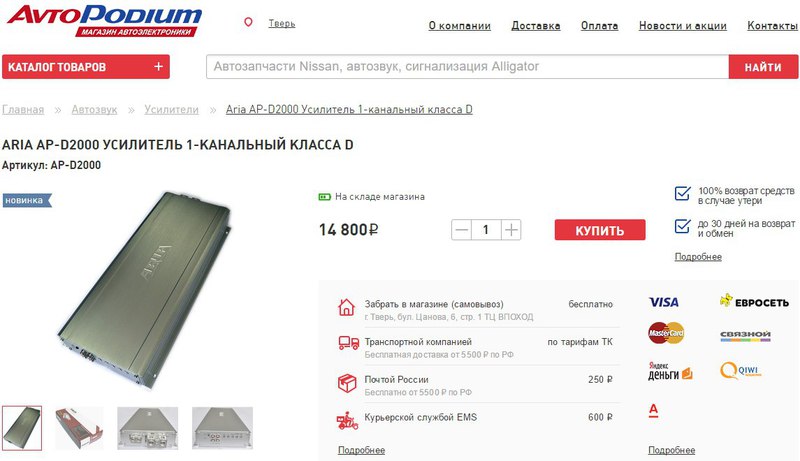Image resolution: width=800 pixels, height=461 pixels.
Task: Click the house icon for store pickup
Action: pos(346,307)
